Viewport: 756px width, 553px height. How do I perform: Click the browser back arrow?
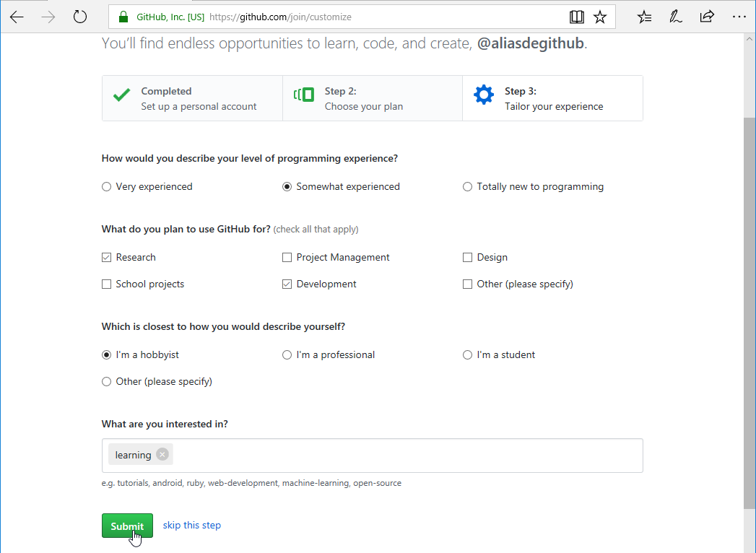(x=17, y=17)
